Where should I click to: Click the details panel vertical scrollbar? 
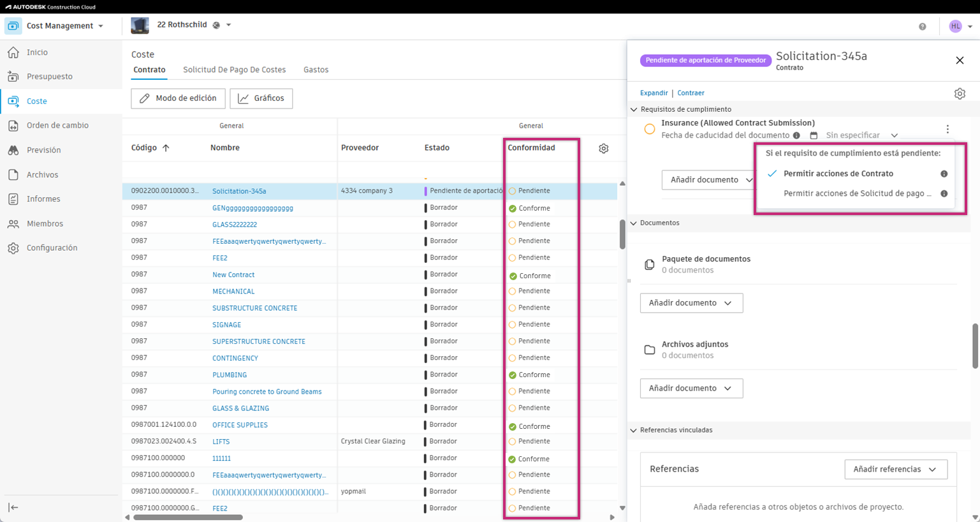[975, 346]
